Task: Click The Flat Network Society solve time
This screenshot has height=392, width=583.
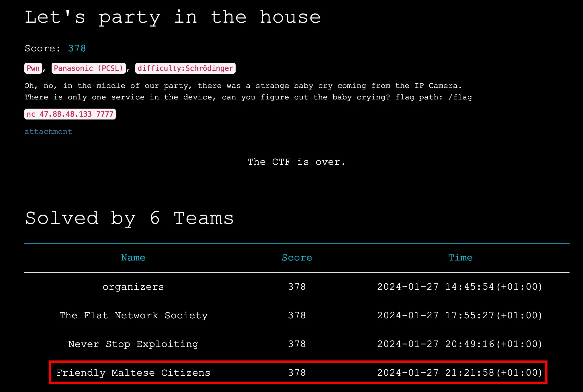Action: (x=460, y=315)
